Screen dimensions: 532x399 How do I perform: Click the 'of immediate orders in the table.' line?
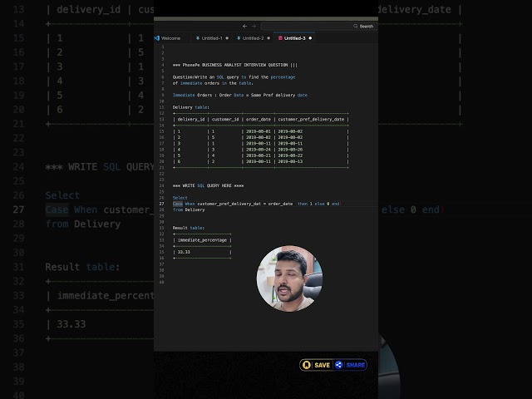(213, 83)
